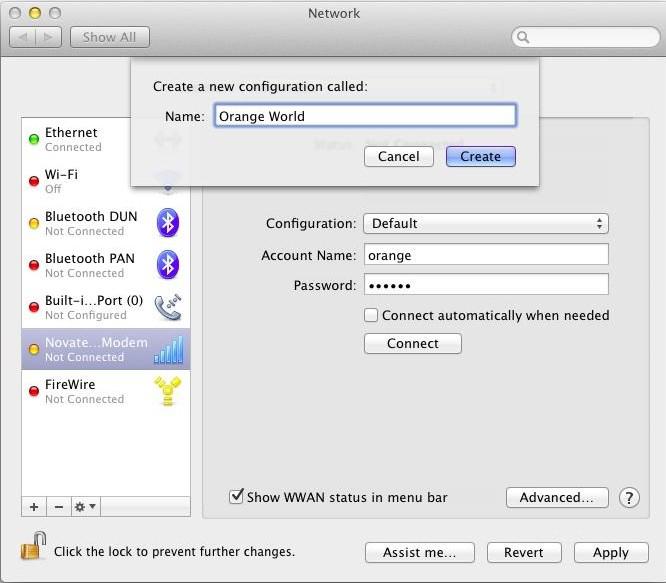Click the Bluetooth PAN icon in sidebar
The height and width of the screenshot is (583, 666).
click(x=168, y=265)
